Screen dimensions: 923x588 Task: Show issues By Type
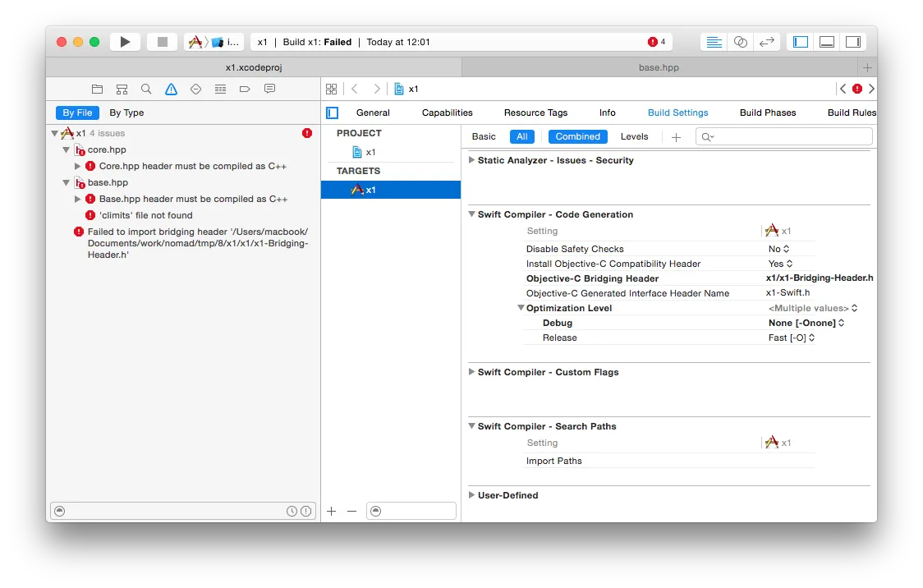pyautogui.click(x=126, y=113)
